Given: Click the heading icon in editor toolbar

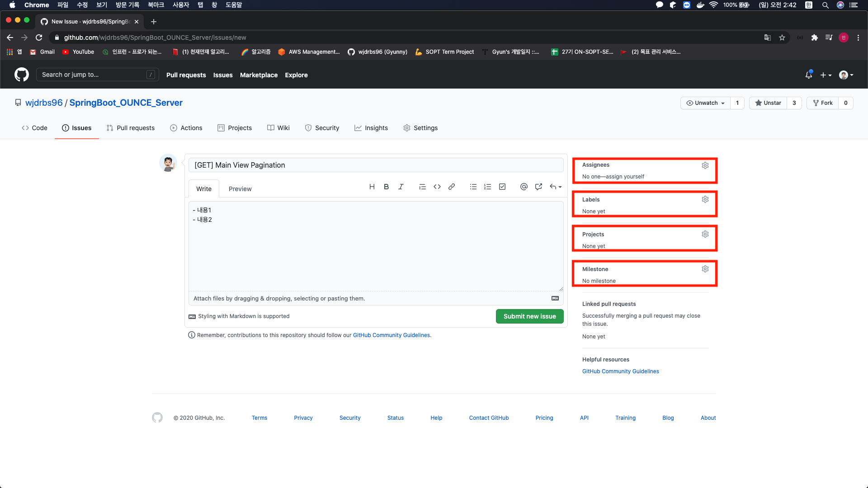Looking at the screenshot, I should tap(372, 187).
